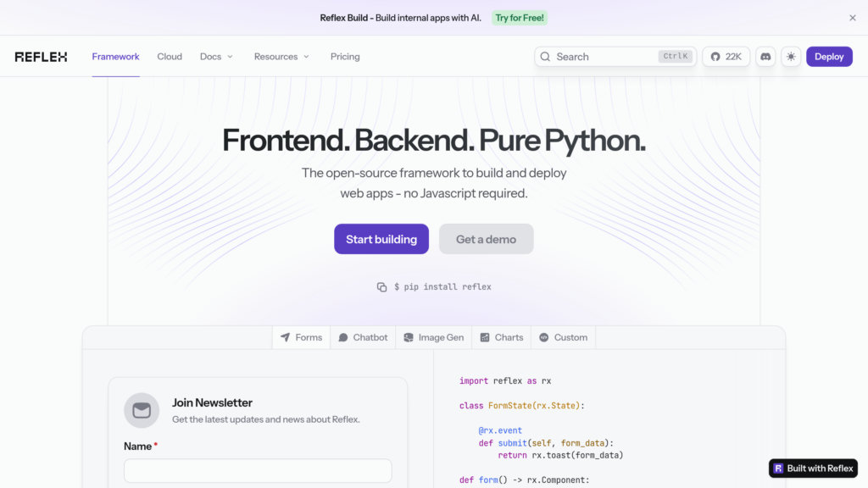Click the Name input field

pyautogui.click(x=258, y=470)
